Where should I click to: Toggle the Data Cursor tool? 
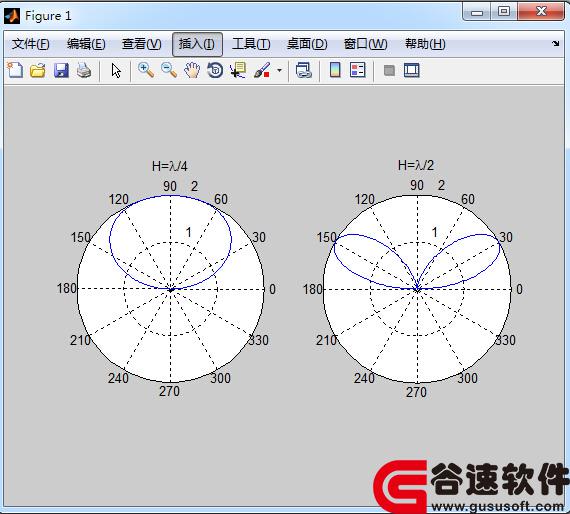tap(238, 70)
